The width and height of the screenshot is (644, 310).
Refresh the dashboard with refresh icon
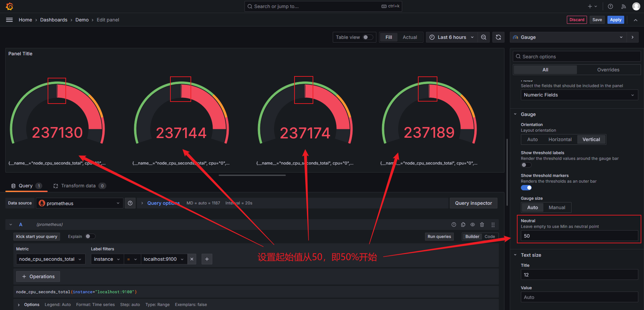point(498,37)
